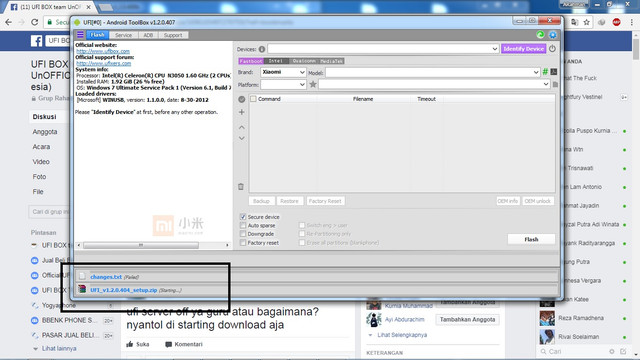Add a command with the plus icon
640x360 pixels.
click(242, 112)
